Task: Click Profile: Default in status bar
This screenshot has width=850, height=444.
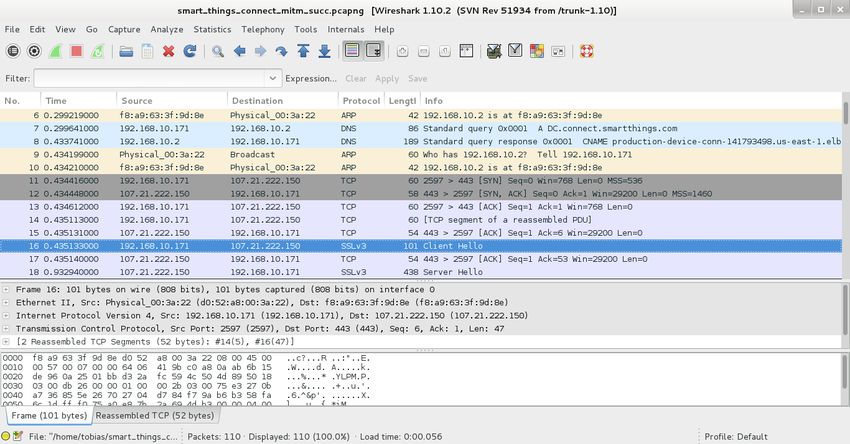Action: 736,436
